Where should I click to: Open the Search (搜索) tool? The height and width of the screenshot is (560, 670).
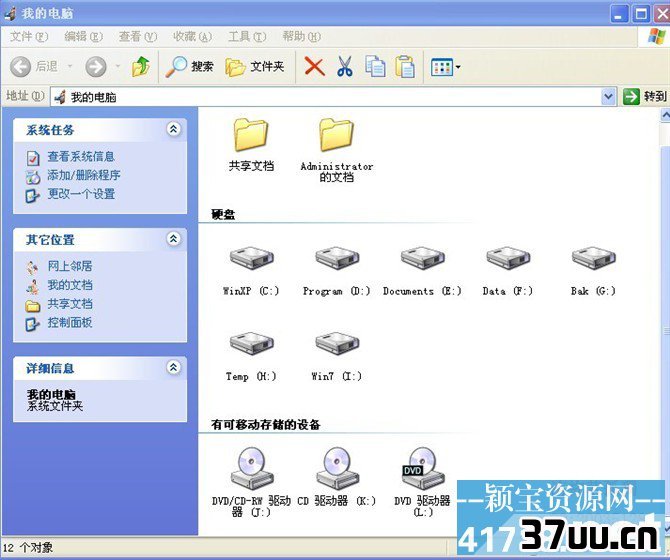click(189, 67)
